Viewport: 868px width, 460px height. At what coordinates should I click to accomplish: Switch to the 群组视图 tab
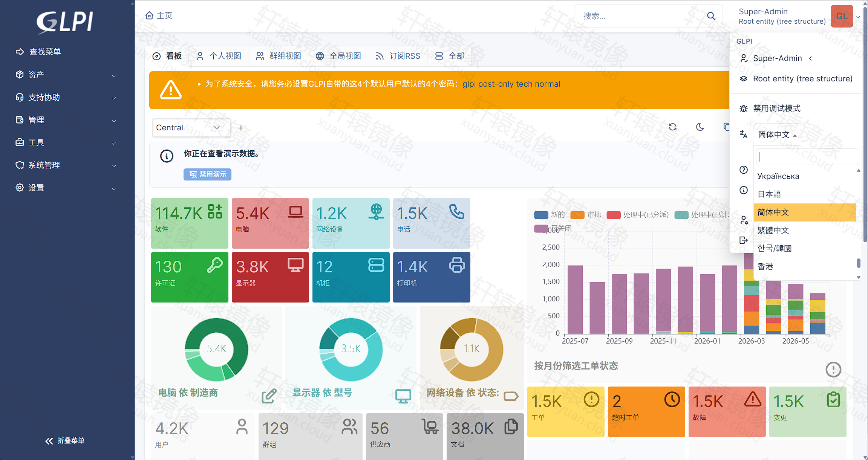[279, 56]
